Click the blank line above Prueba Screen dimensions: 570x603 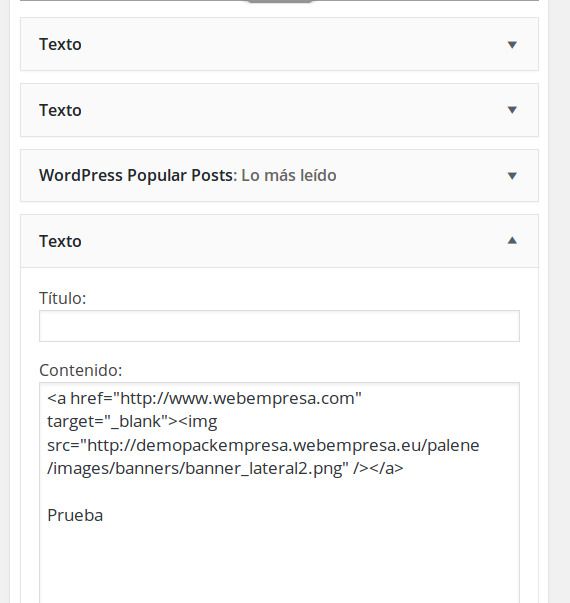pyautogui.click(x=279, y=492)
